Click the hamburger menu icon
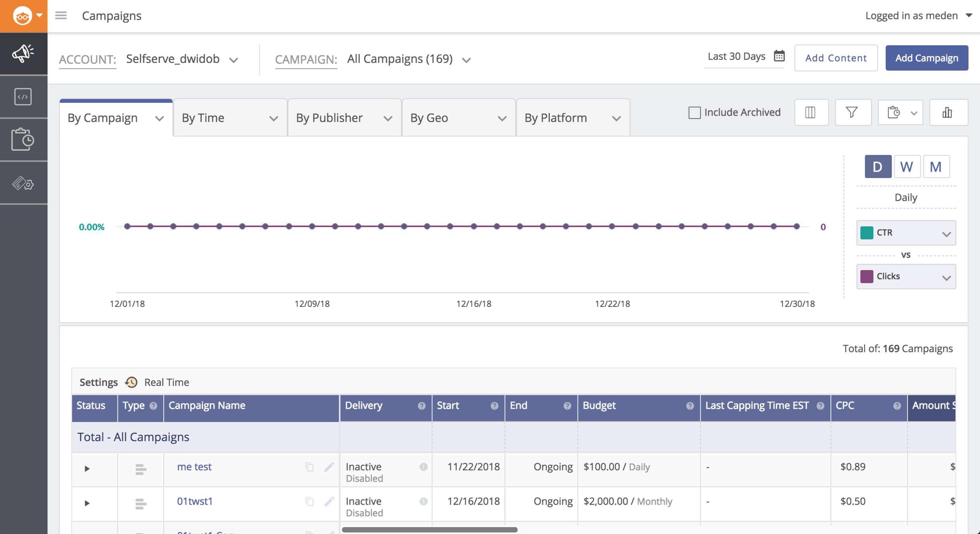The image size is (980, 534). [61, 16]
